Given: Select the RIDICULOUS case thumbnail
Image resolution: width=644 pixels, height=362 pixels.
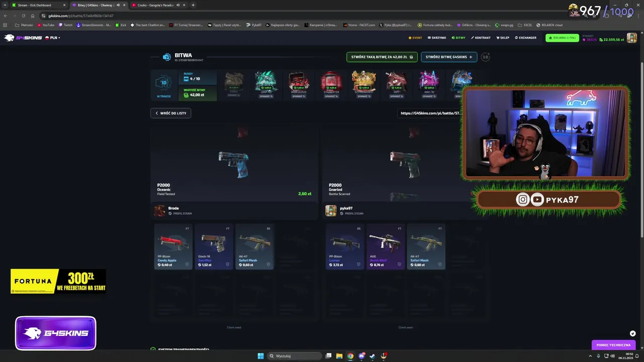Looking at the screenshot, I should coord(298,81).
